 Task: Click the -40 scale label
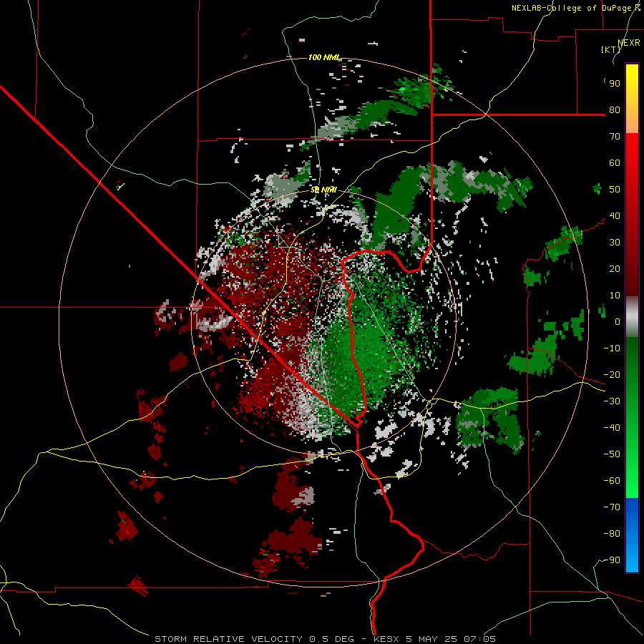point(612,428)
